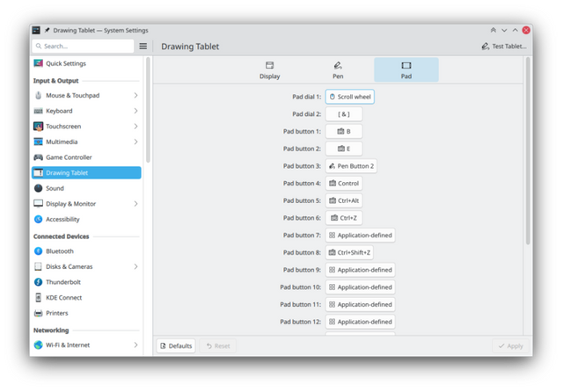Click the Search input field
The width and height of the screenshot is (563, 392).
click(83, 46)
